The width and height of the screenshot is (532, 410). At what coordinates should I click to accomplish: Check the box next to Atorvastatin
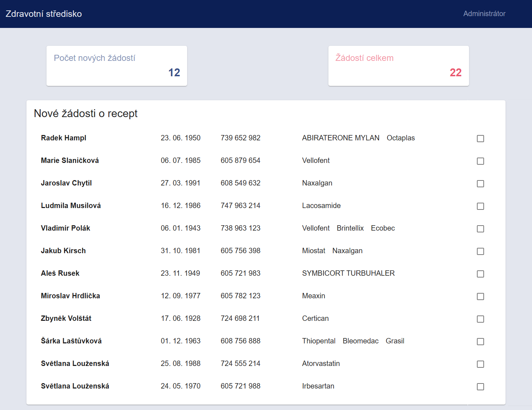480,364
